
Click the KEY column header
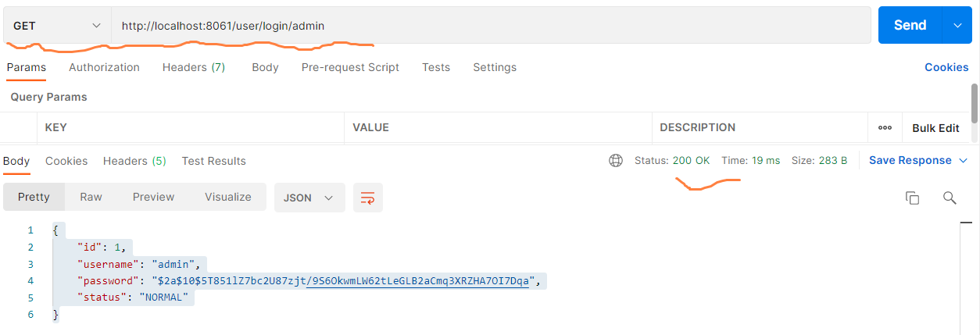[55, 127]
